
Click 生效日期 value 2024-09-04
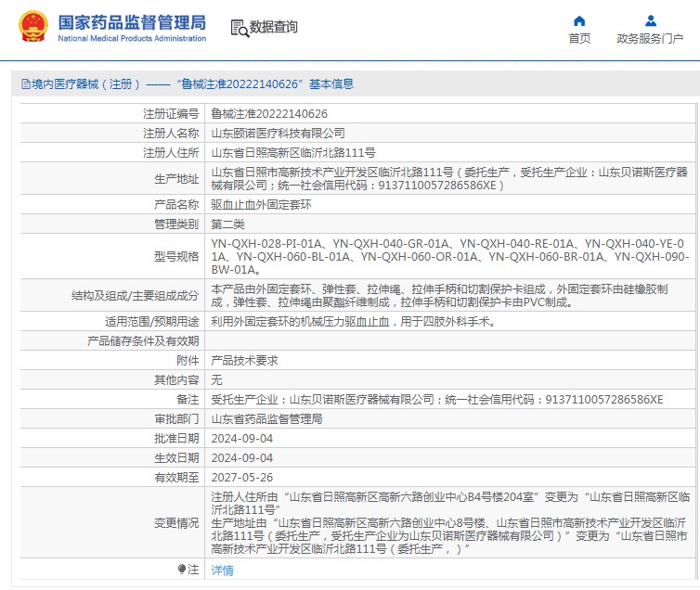click(x=242, y=458)
